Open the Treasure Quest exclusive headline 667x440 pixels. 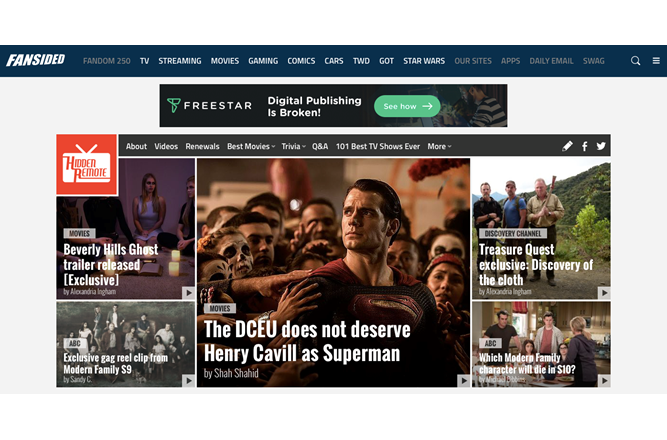[536, 264]
